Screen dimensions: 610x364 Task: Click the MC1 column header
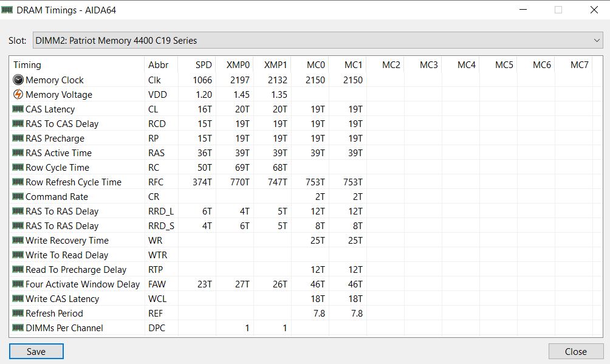tap(348, 64)
